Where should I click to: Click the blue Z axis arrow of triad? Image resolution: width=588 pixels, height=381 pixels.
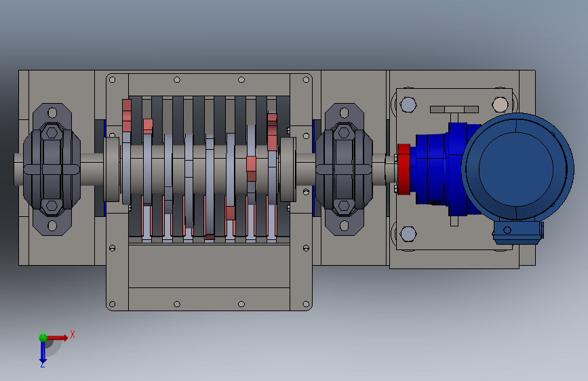click(x=43, y=353)
